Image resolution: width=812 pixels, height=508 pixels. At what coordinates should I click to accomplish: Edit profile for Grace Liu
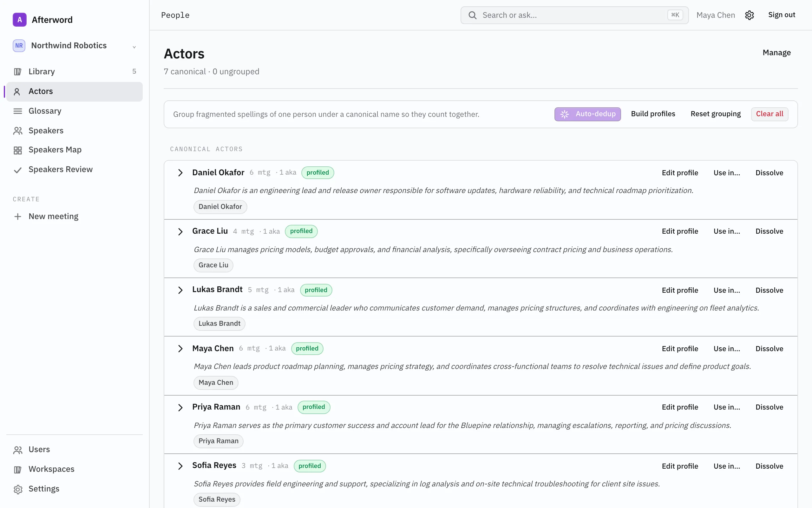click(680, 231)
